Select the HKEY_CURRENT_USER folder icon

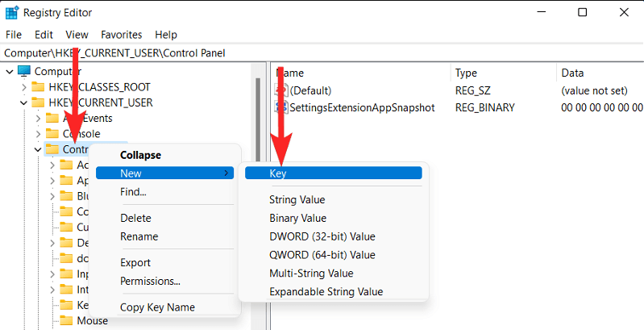click(37, 102)
